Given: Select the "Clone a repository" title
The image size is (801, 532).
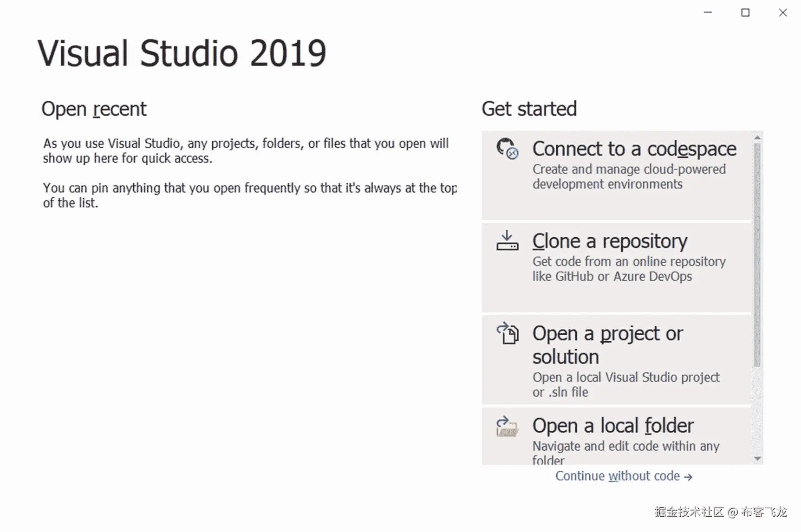Looking at the screenshot, I should click(x=610, y=241).
